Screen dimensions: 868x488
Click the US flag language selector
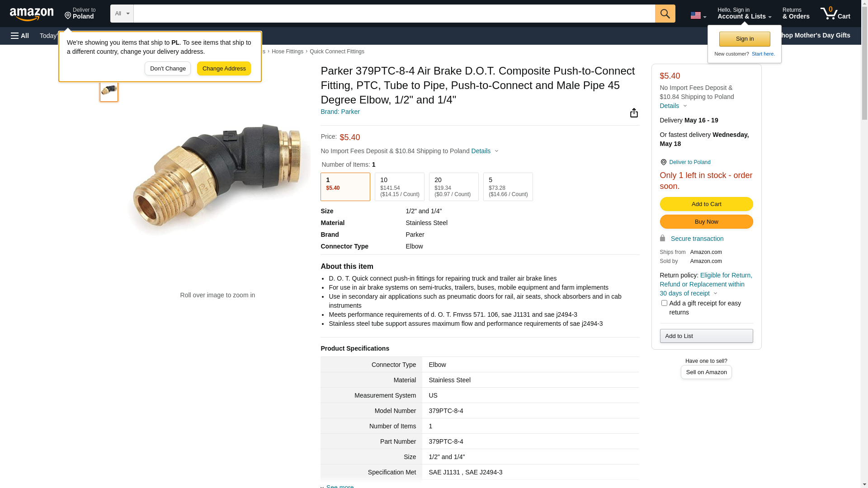pos(698,15)
